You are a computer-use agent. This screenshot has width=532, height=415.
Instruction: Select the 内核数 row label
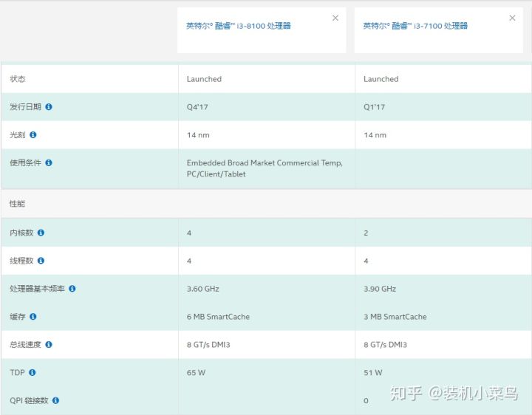[21, 233]
